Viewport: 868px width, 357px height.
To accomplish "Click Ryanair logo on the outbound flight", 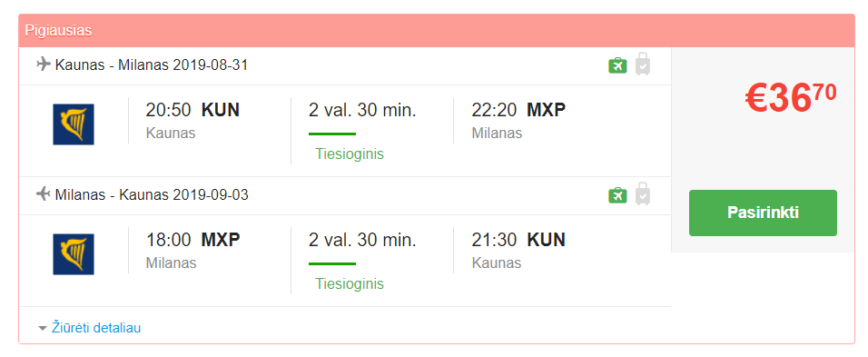I will 74,124.
